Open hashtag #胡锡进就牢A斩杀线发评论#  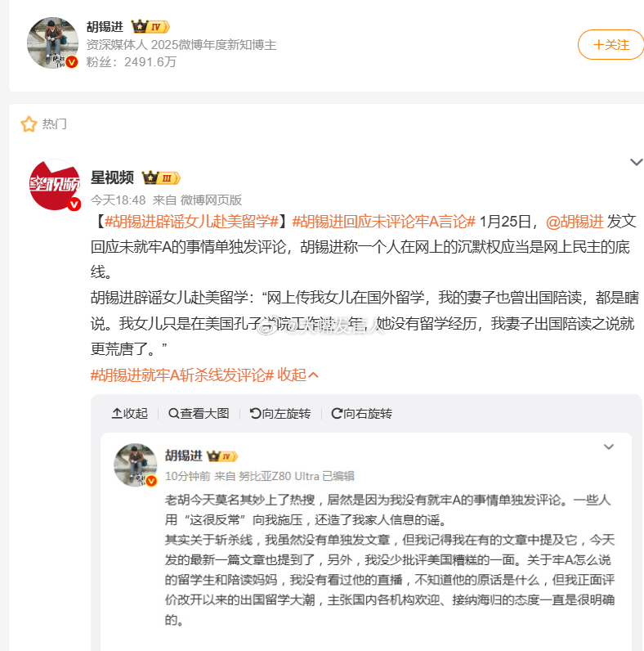pyautogui.click(x=182, y=375)
